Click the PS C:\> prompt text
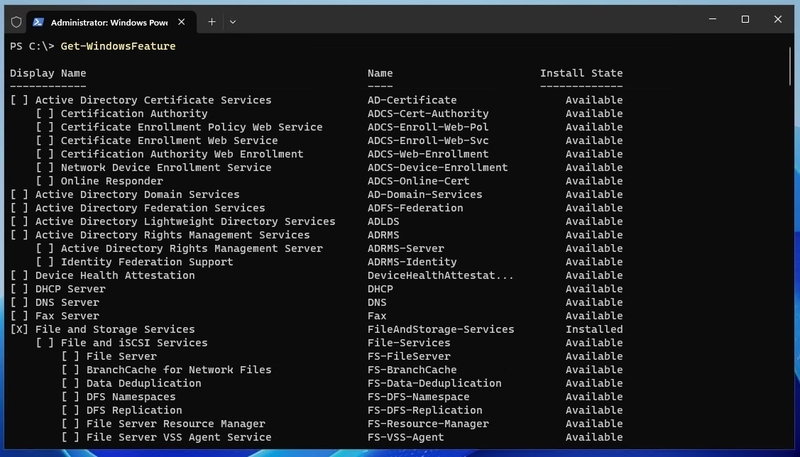800x457 pixels. [x=32, y=46]
